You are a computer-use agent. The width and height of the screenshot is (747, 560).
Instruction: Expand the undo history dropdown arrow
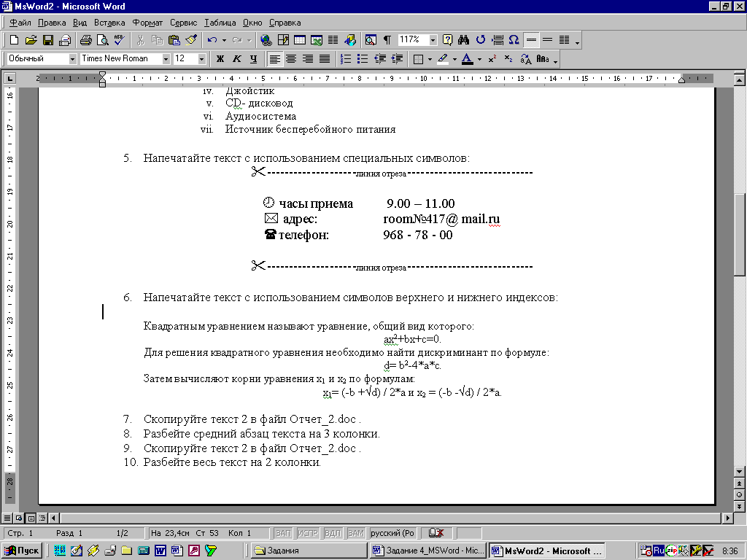point(224,41)
